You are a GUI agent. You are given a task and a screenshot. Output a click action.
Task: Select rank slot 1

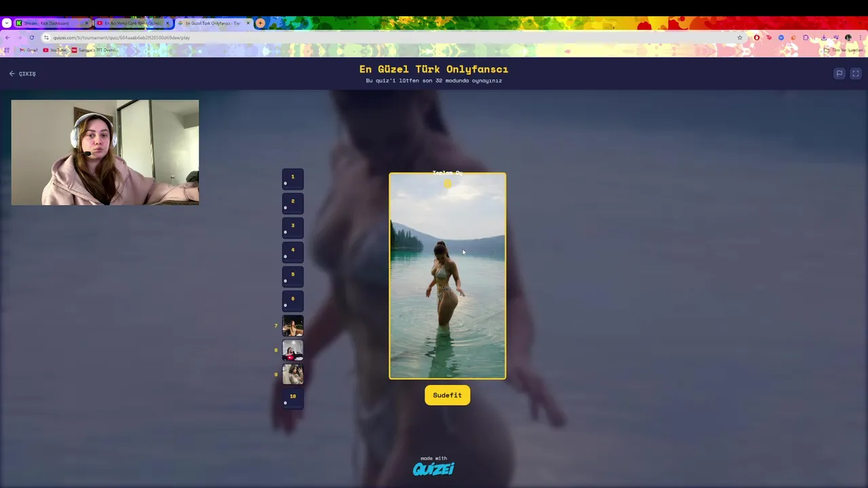293,179
